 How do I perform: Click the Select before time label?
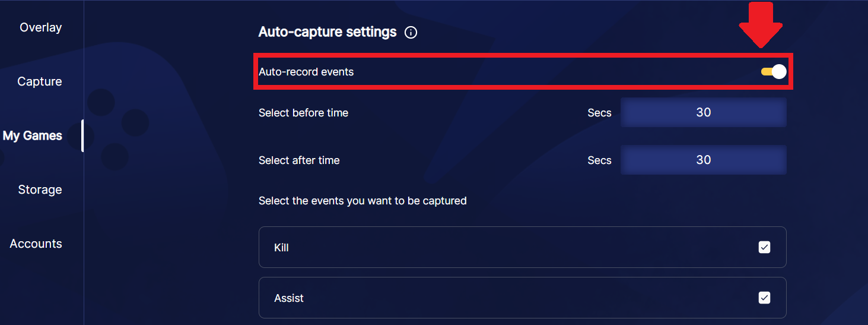tap(303, 112)
